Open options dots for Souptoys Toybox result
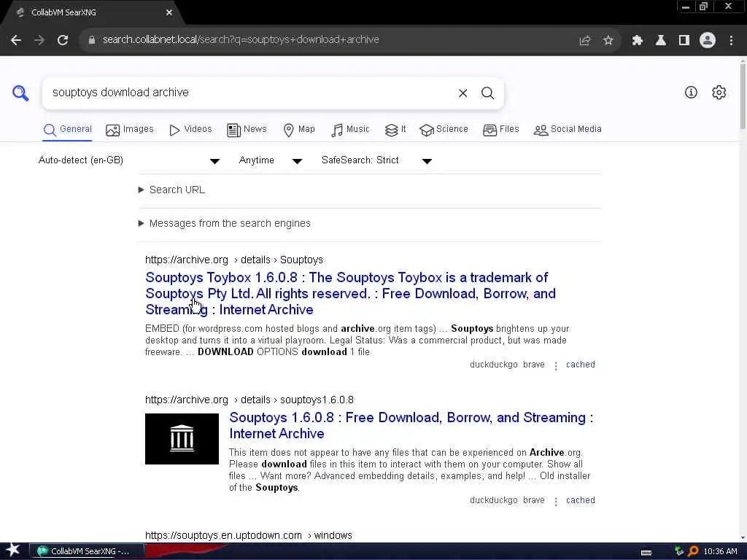 [x=555, y=365]
